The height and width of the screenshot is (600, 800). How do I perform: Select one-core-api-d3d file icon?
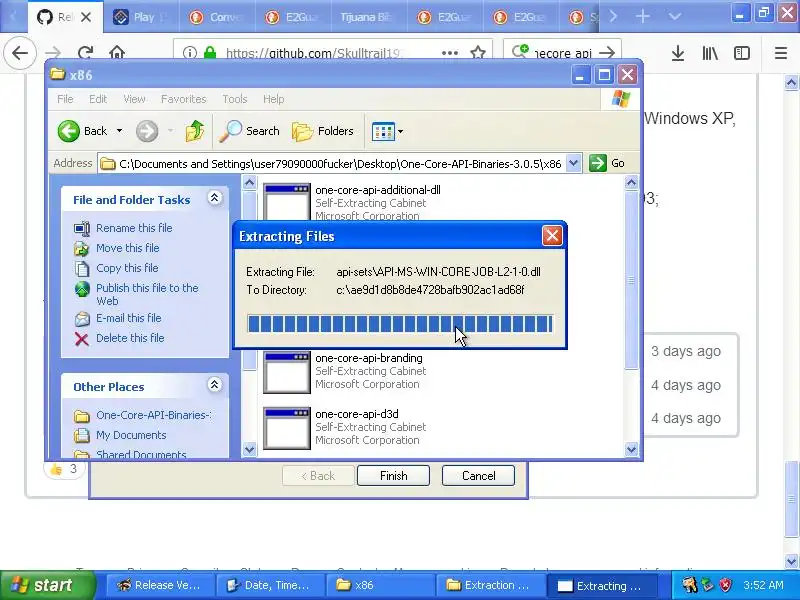[287, 428]
